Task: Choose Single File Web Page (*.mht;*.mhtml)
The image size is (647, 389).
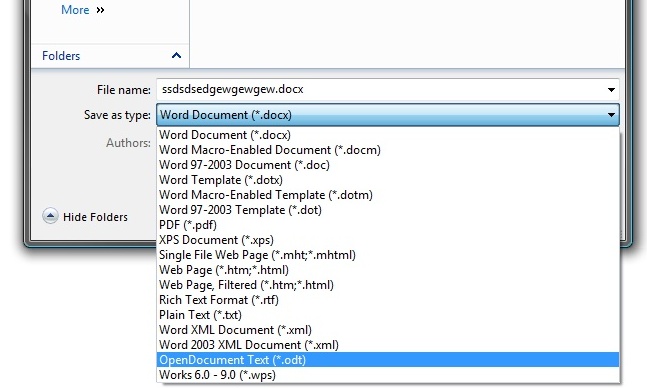Action: 388,255
